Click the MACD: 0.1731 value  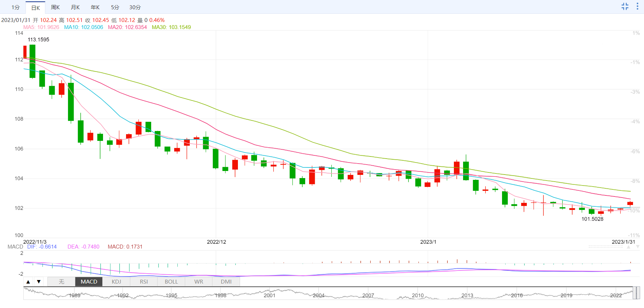125,247
